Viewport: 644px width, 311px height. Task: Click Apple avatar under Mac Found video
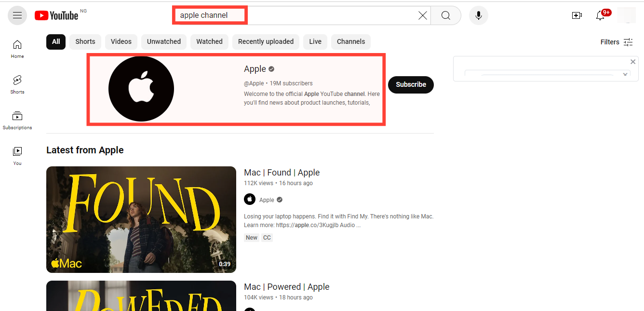coord(250,199)
